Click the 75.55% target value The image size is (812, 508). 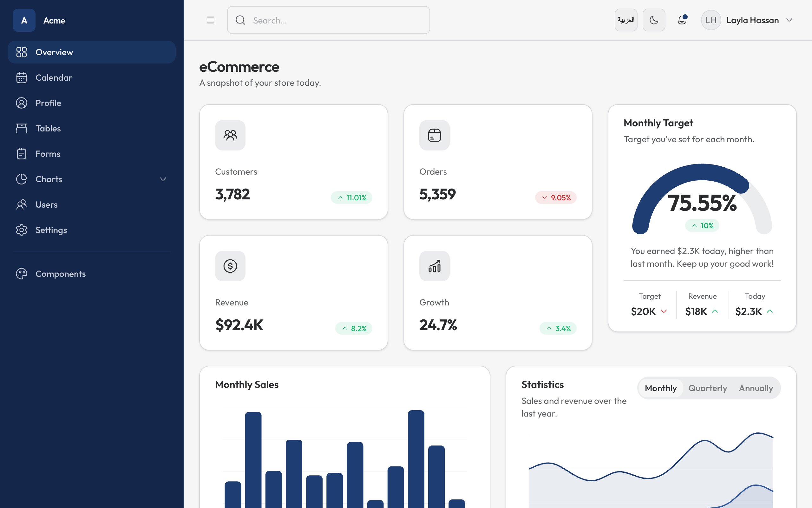pos(702,203)
